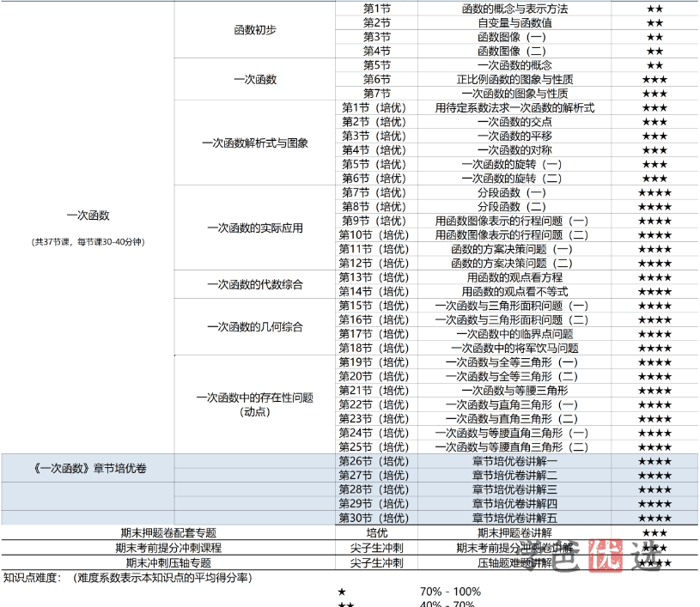Click '用函数图像表示的行程问题（一）'
Image resolution: width=700 pixels, height=607 pixels.
pos(514,221)
